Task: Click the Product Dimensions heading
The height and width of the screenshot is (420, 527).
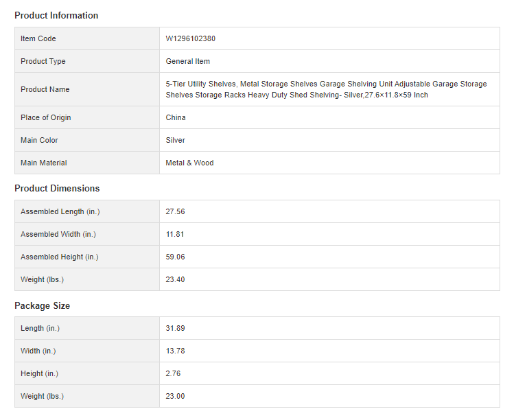Action: point(57,188)
